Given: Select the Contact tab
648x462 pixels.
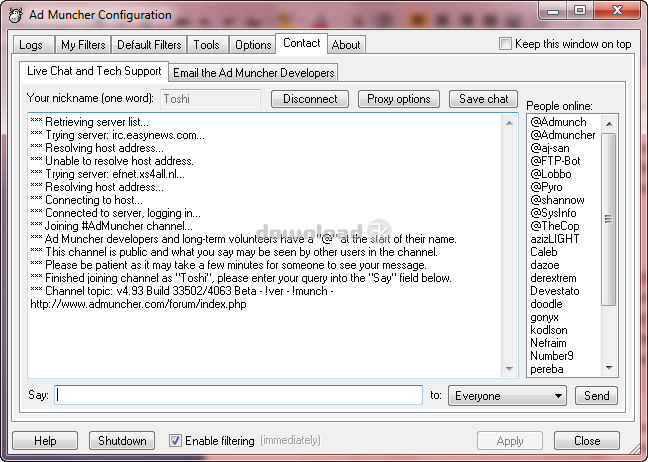Looking at the screenshot, I should 302,43.
